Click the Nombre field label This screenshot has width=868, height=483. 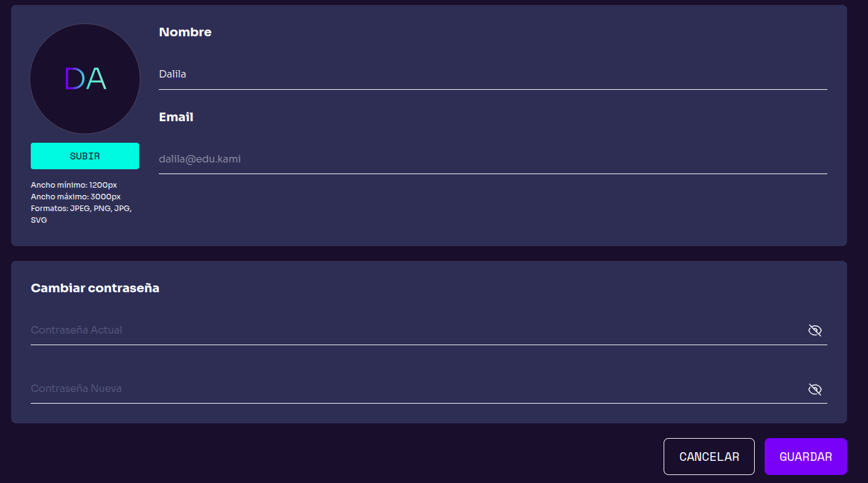[185, 32]
